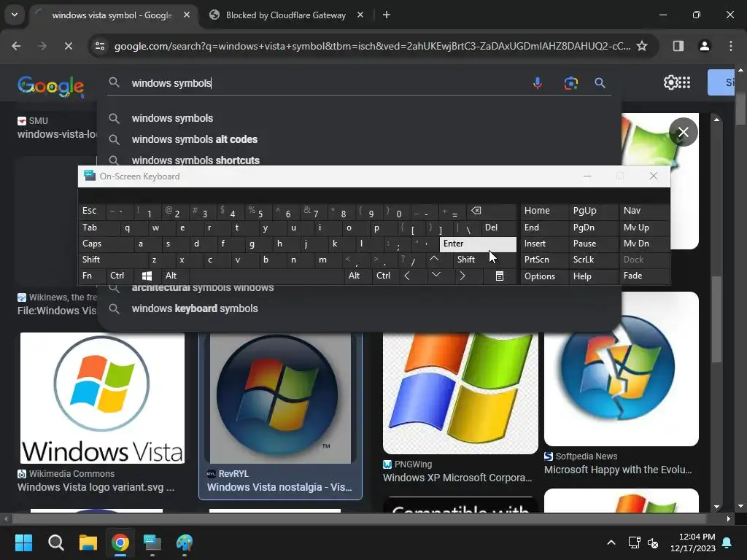Image resolution: width=747 pixels, height=560 pixels.
Task: Open Chrome three-dot menu
Action: coord(731,46)
